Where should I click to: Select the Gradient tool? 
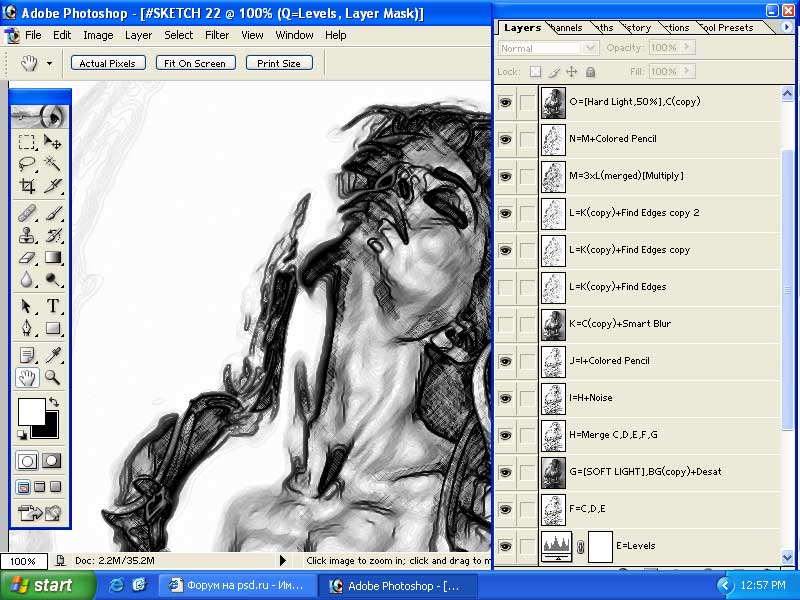[53, 257]
